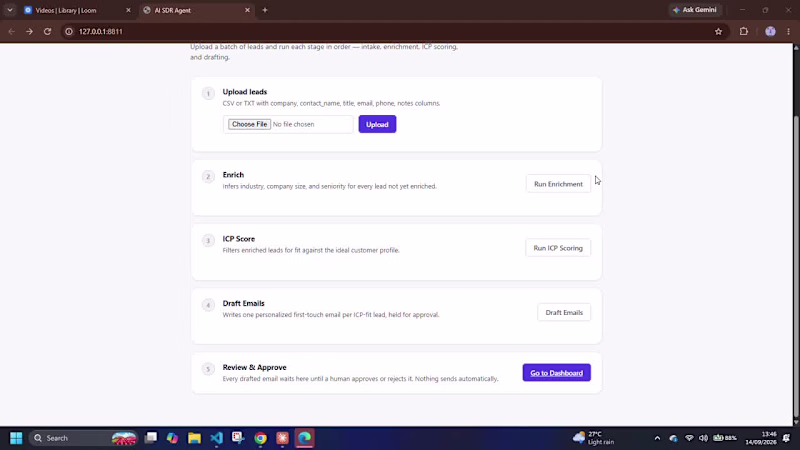This screenshot has width=800, height=450.
Task: Start the Run Enrichment step
Action: [x=558, y=184]
